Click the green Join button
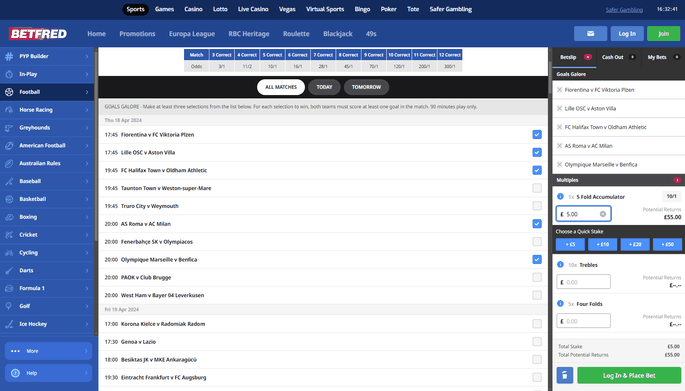This screenshot has width=685, height=391. click(x=664, y=34)
